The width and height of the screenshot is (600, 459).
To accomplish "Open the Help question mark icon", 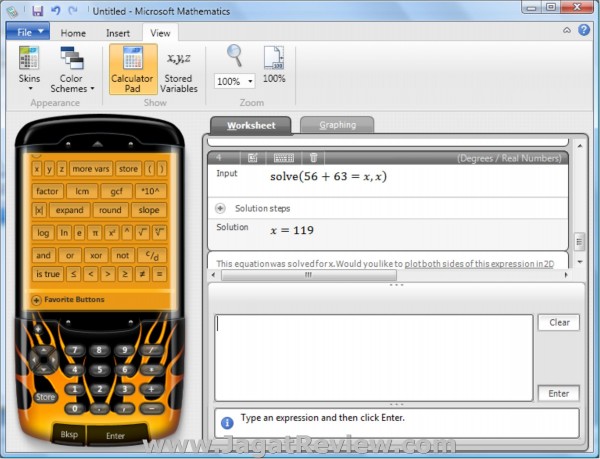I will [584, 30].
